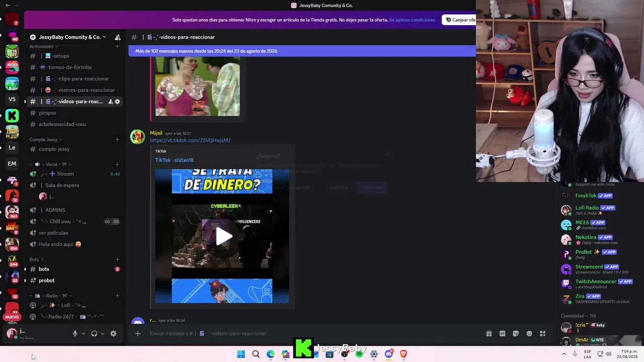Open the BETA TEST server
644x362 pixels.
(x=12, y=51)
